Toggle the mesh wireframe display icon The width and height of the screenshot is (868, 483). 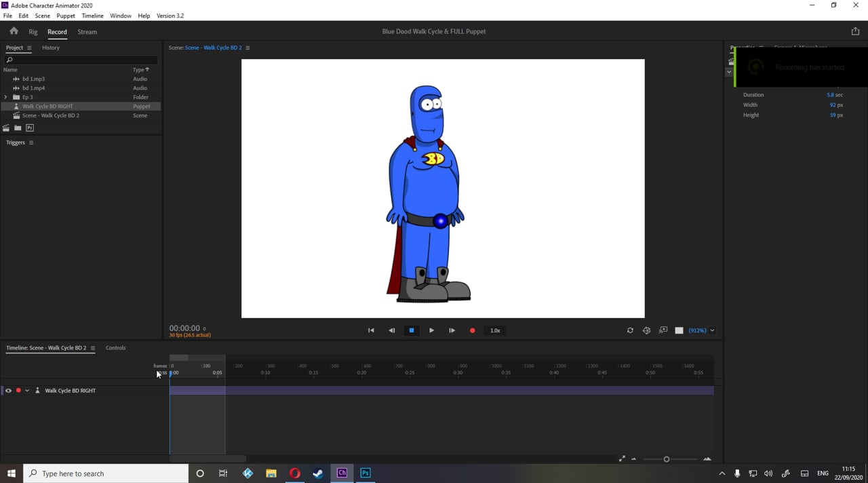point(646,330)
